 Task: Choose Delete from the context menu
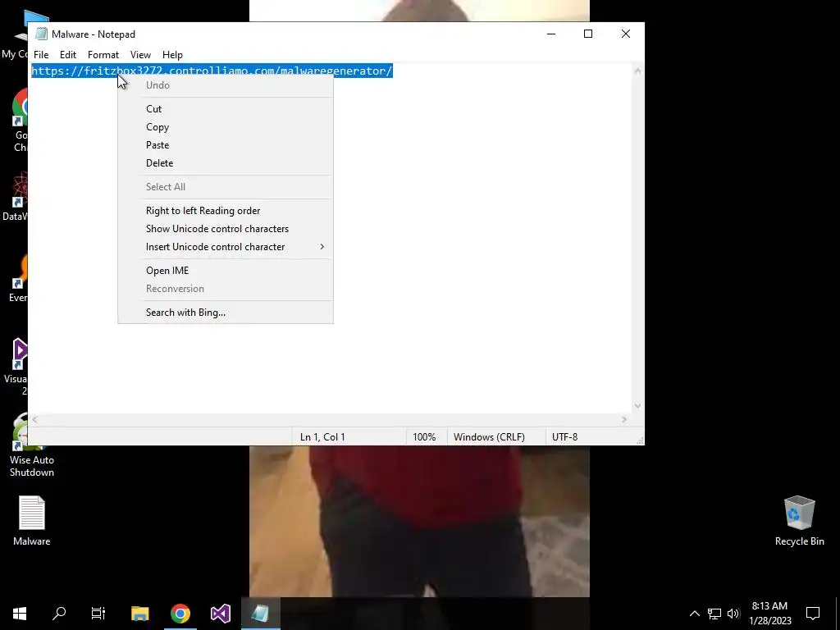[226, 163]
